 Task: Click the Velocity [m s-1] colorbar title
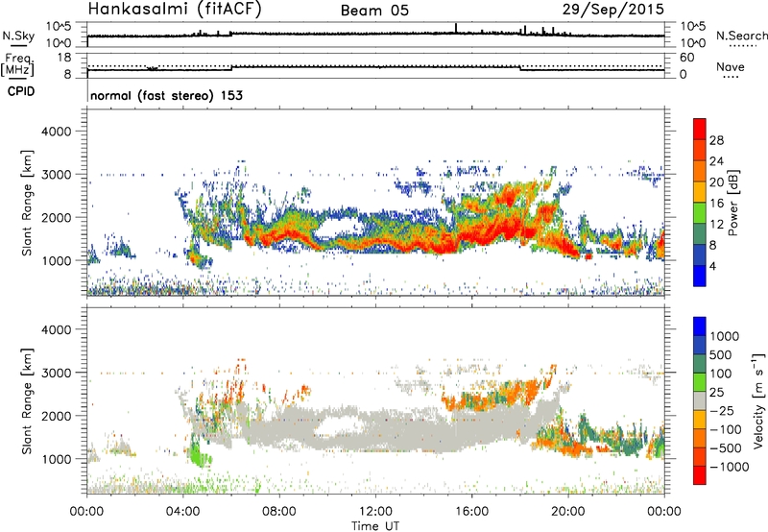tap(758, 400)
